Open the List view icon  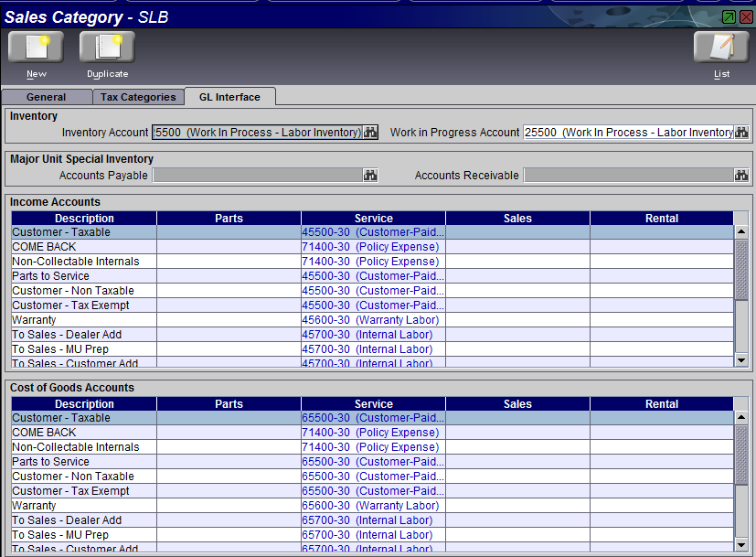coord(721,48)
